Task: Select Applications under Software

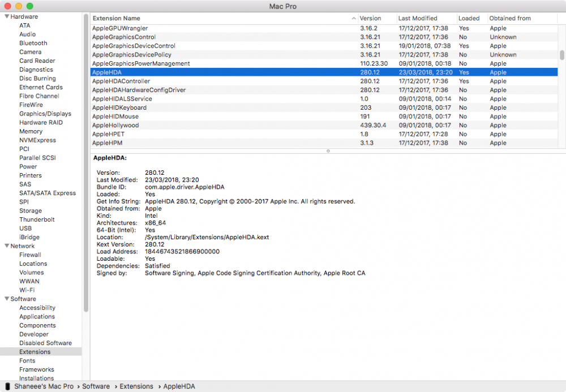Action: point(37,317)
